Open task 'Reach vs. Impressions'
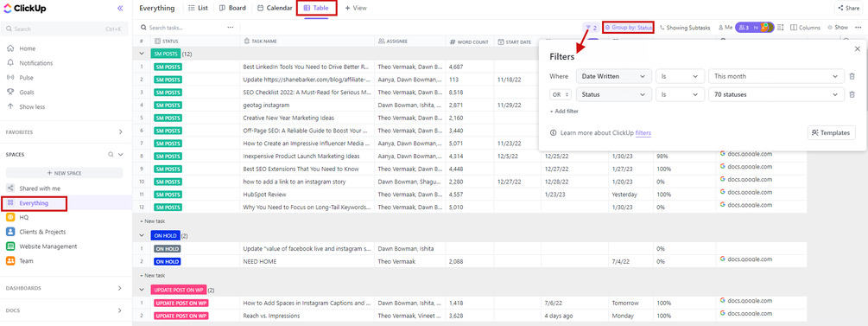The image size is (868, 326). pyautogui.click(x=271, y=316)
